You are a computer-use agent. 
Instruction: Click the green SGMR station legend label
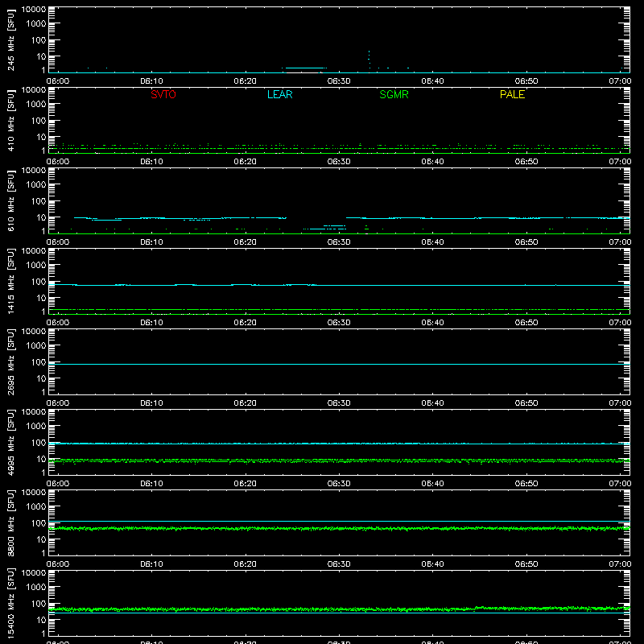tap(394, 94)
